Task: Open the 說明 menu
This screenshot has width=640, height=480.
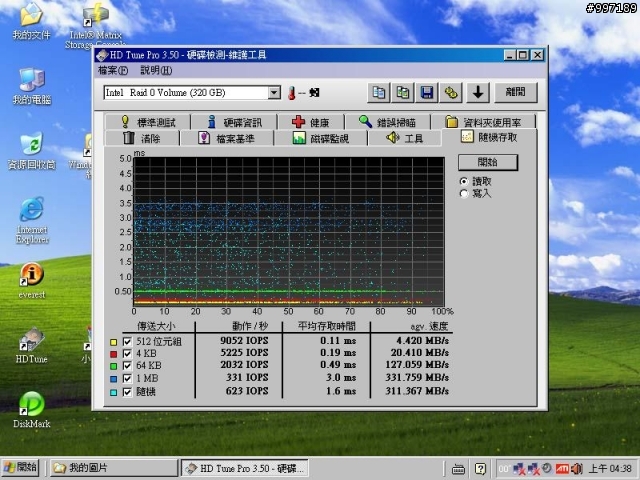Action: [x=156, y=71]
